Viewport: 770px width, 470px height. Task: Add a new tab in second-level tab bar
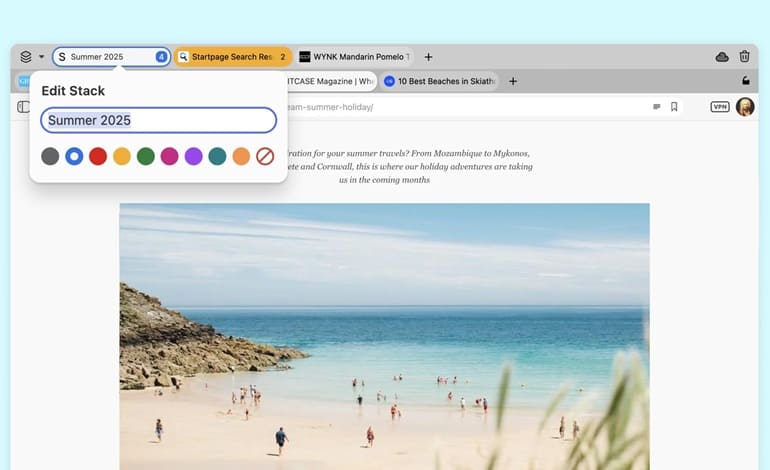(x=513, y=81)
